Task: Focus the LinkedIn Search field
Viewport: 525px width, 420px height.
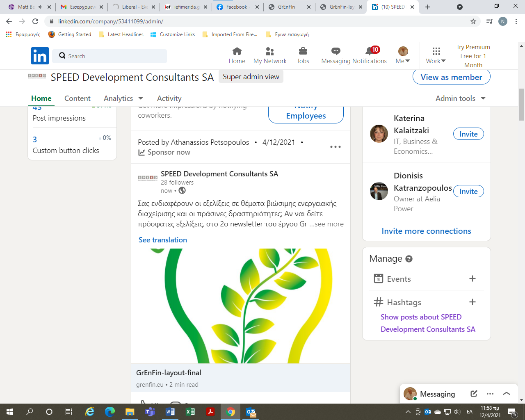Action: [110, 56]
